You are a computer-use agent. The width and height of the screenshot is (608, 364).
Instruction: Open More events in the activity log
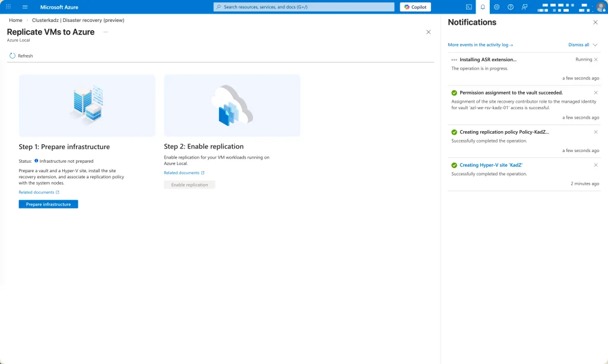coord(480,45)
